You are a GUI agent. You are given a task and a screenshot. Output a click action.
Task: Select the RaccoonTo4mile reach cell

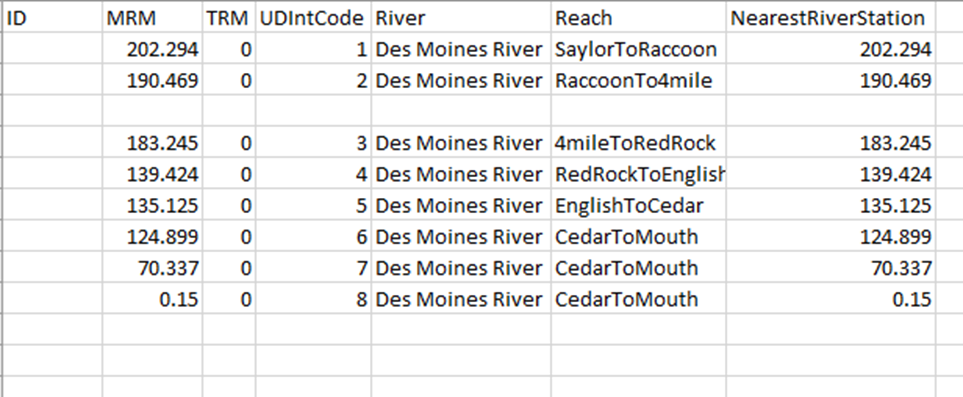pos(639,81)
